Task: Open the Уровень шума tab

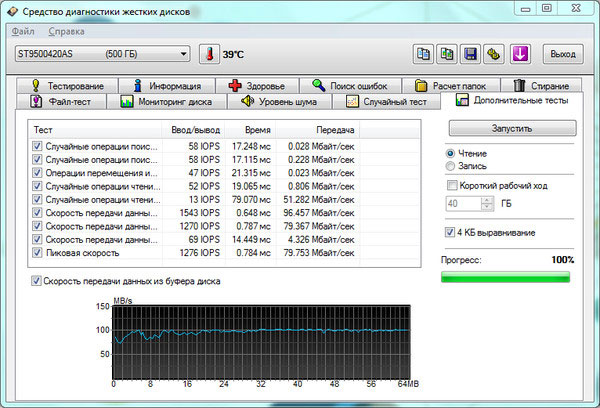Action: coord(279,101)
